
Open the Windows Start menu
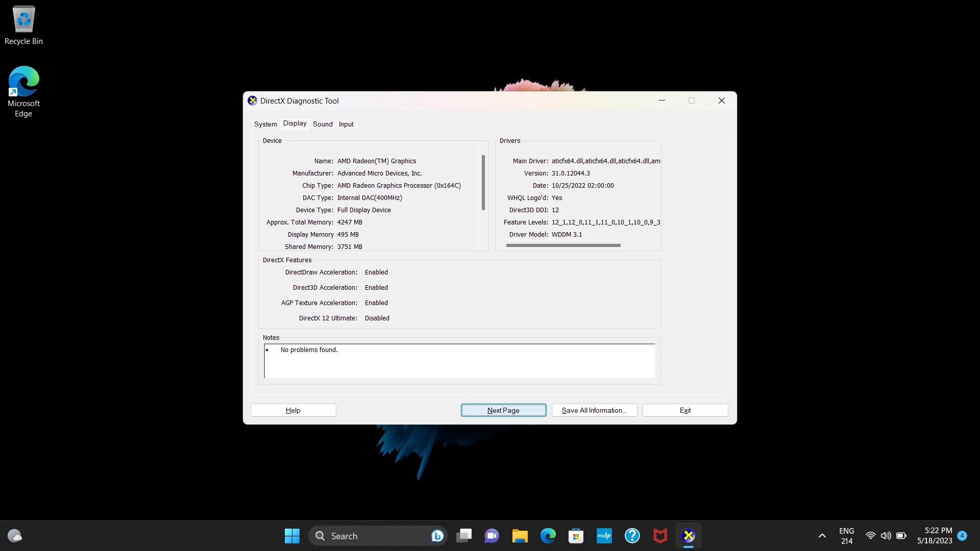[x=291, y=536]
